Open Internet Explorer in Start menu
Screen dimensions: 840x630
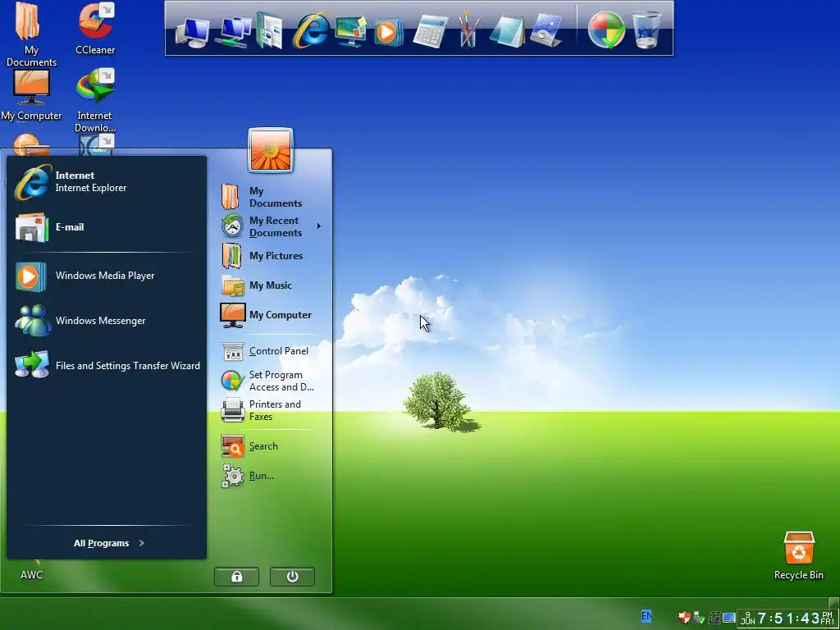tap(106, 181)
